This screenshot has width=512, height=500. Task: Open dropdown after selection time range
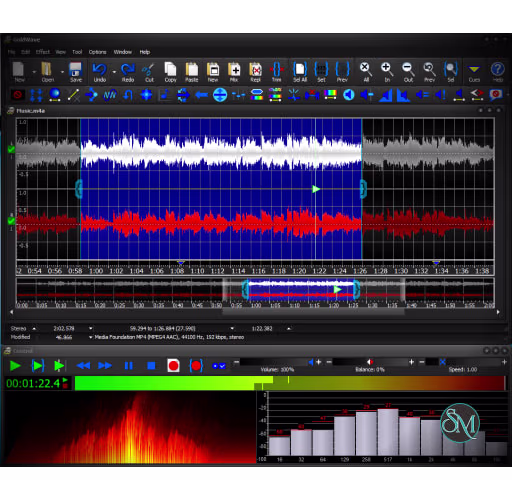click(x=232, y=329)
